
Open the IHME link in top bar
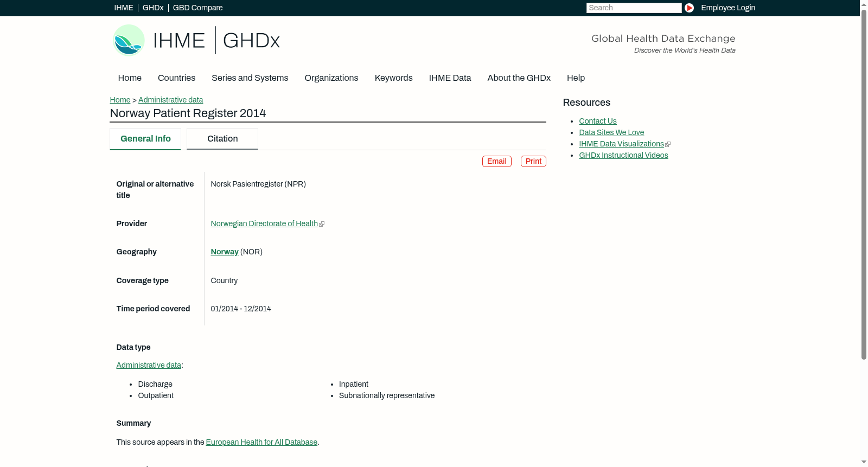click(124, 8)
